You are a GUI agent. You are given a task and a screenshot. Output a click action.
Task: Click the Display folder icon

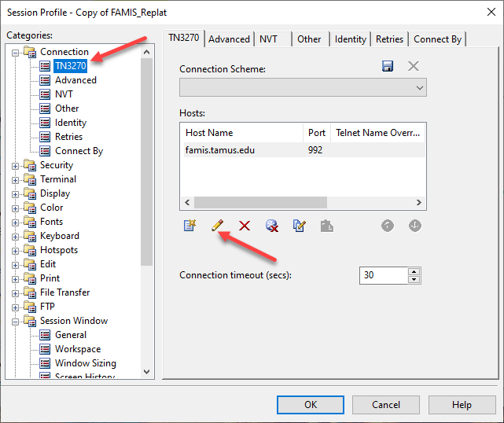pyautogui.click(x=30, y=193)
